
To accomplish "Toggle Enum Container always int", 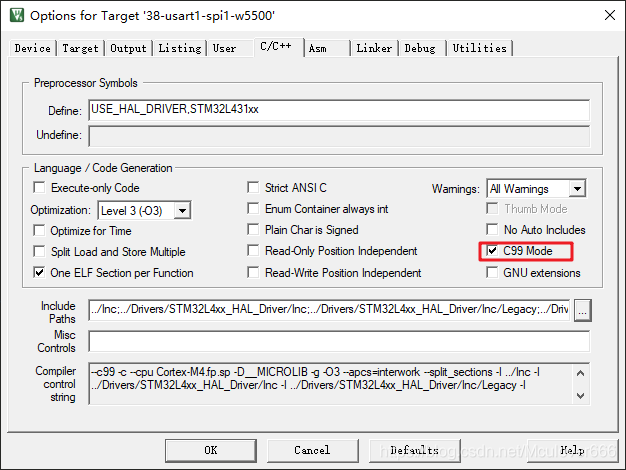I will [x=253, y=208].
